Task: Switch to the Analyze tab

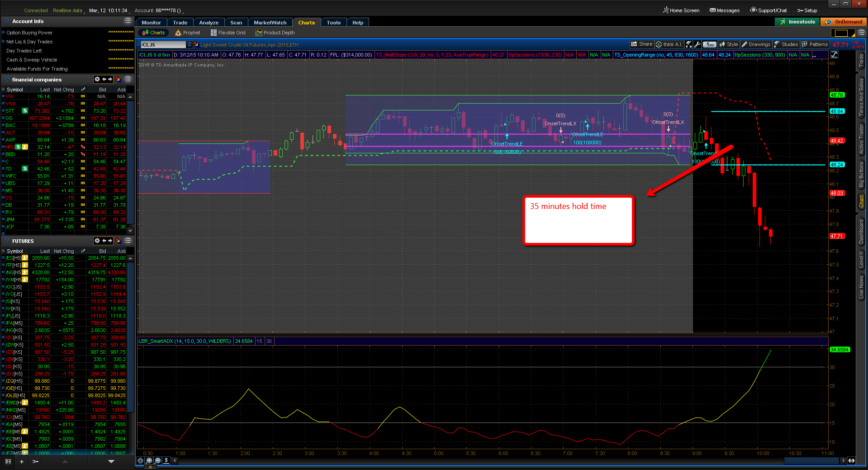Action: coord(209,23)
